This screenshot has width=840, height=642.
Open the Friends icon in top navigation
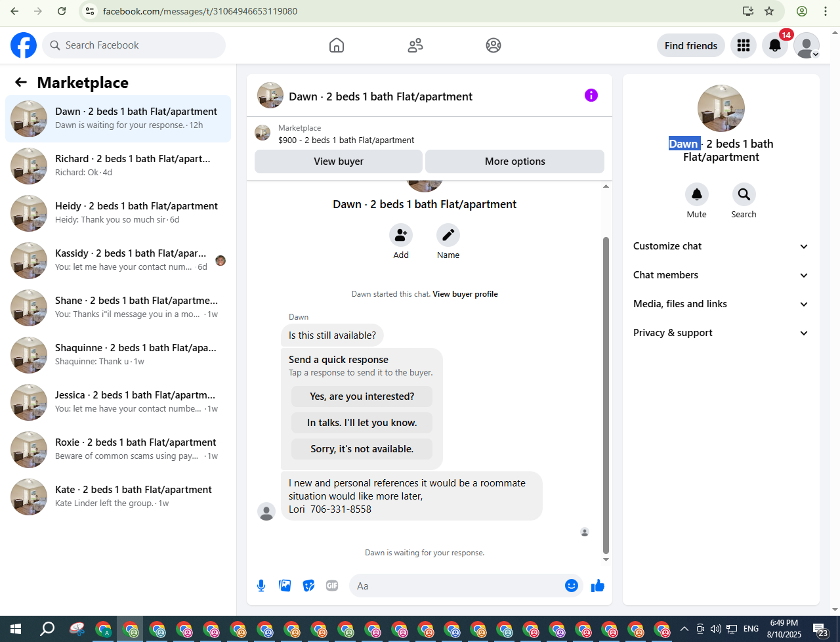(415, 45)
